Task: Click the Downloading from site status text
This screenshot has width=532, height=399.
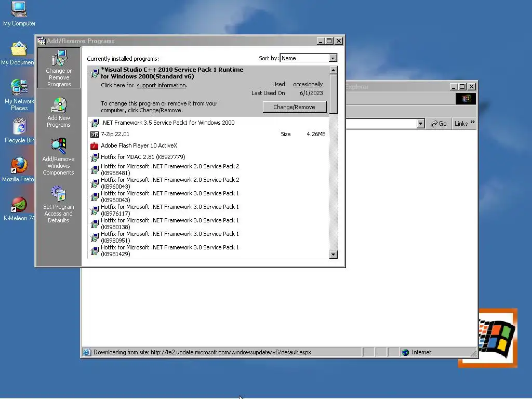Action: tap(202, 353)
